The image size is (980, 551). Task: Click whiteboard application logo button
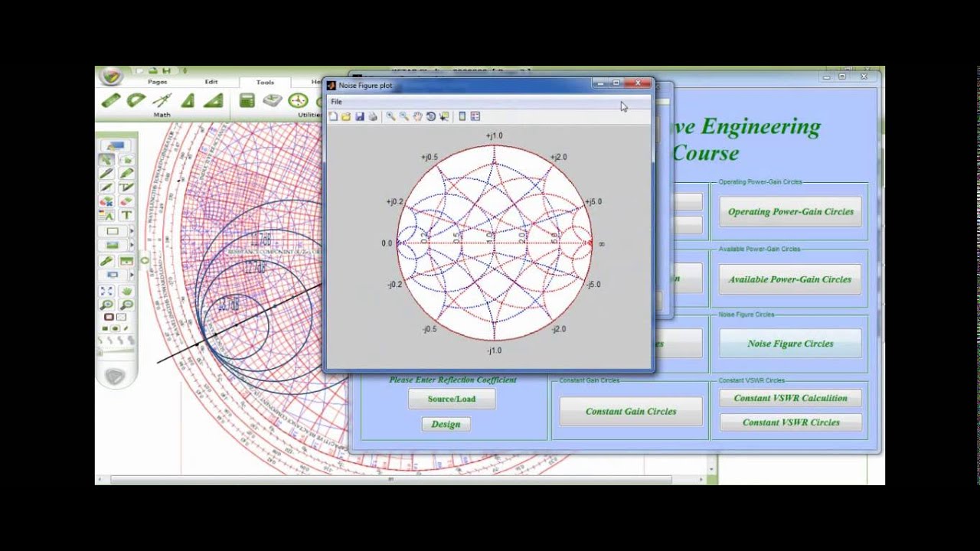pyautogui.click(x=112, y=77)
